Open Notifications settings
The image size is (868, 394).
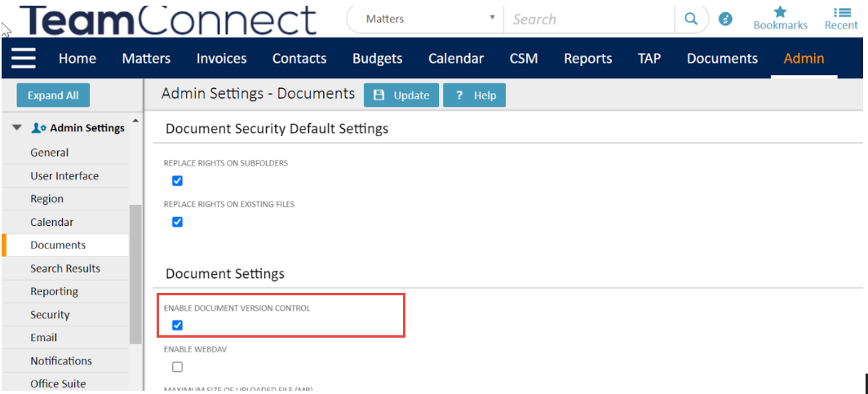(x=65, y=361)
